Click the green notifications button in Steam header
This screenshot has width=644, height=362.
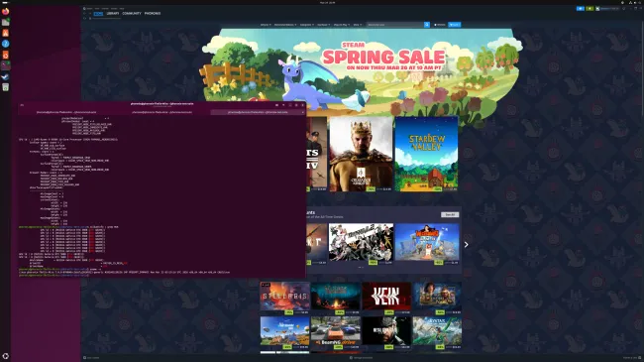click(x=590, y=8)
